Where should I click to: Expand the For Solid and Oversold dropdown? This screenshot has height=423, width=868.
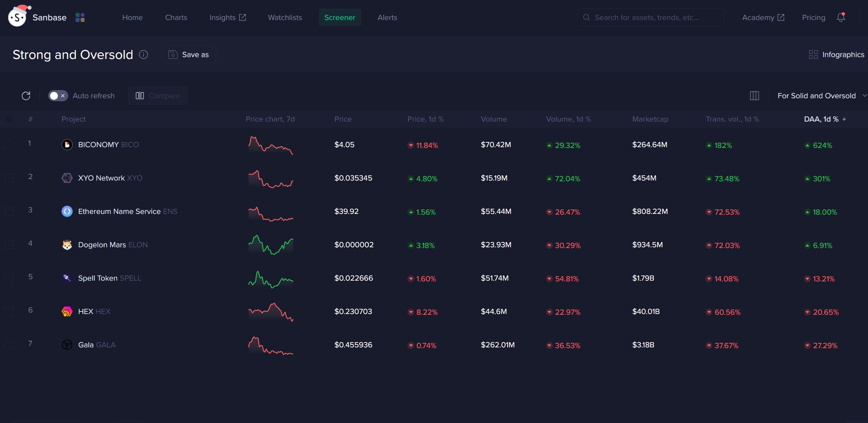822,96
